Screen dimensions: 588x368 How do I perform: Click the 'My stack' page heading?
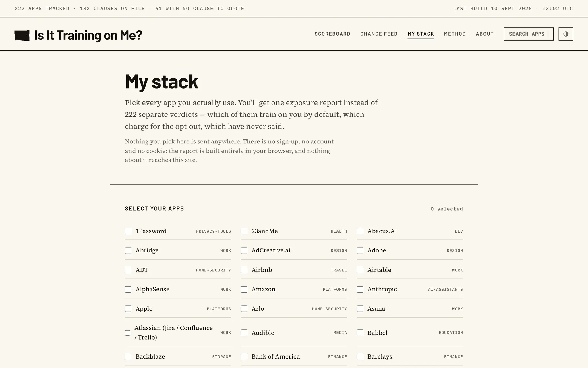pos(162,82)
